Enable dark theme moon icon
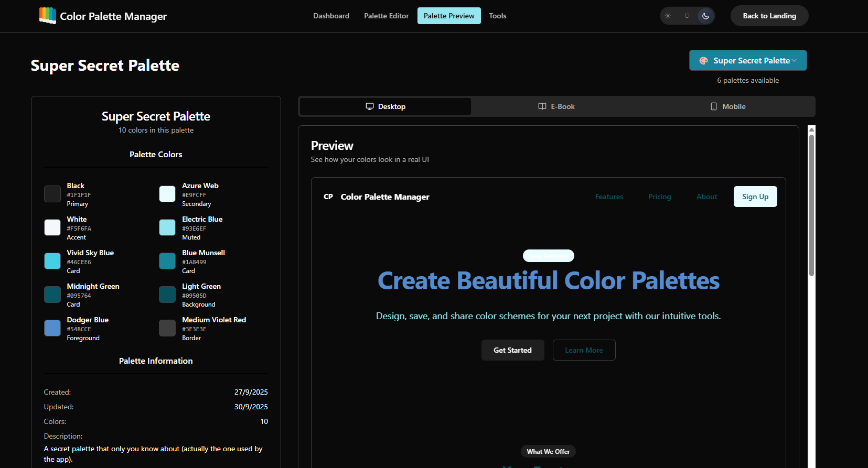This screenshot has width=868, height=468. pyautogui.click(x=705, y=16)
